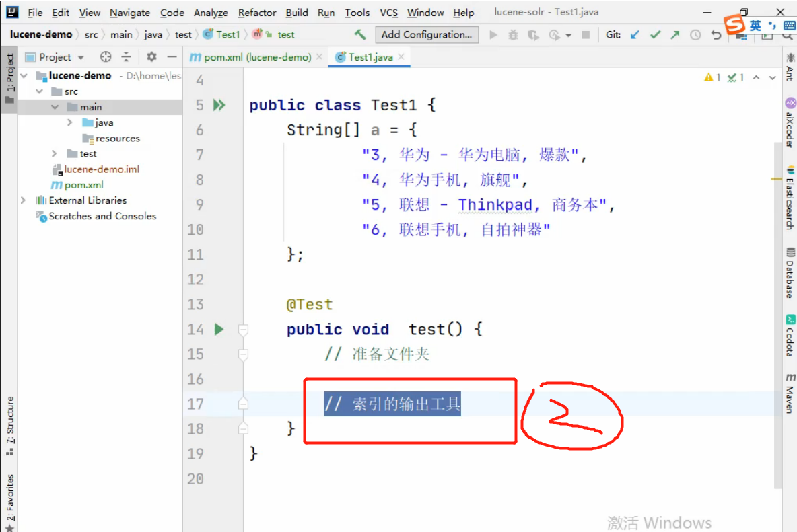This screenshot has height=532, width=797.
Task: Click code line 17 comment text
Action: (392, 404)
